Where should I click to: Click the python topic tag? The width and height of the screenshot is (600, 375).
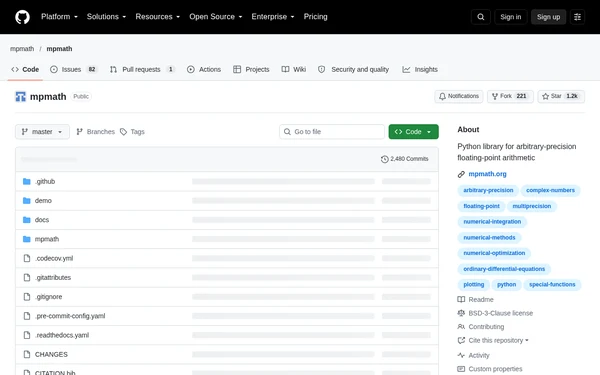tap(507, 285)
